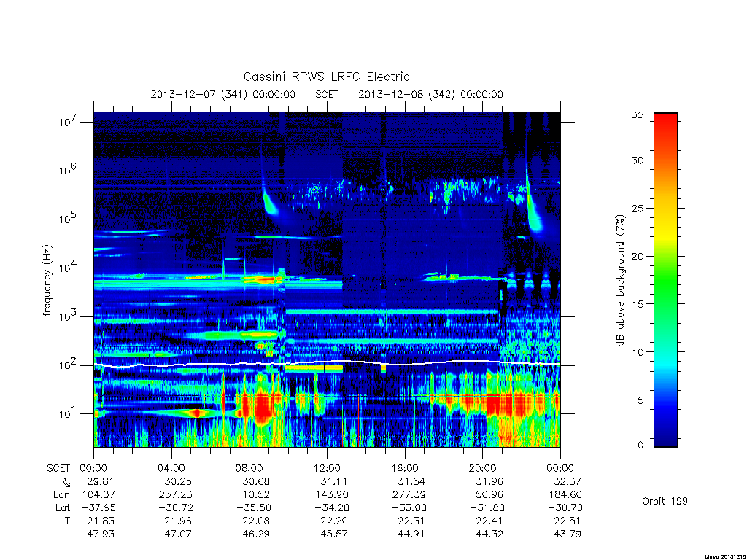
Task: Click the 10^7 frequency axis label
Action: point(69,122)
